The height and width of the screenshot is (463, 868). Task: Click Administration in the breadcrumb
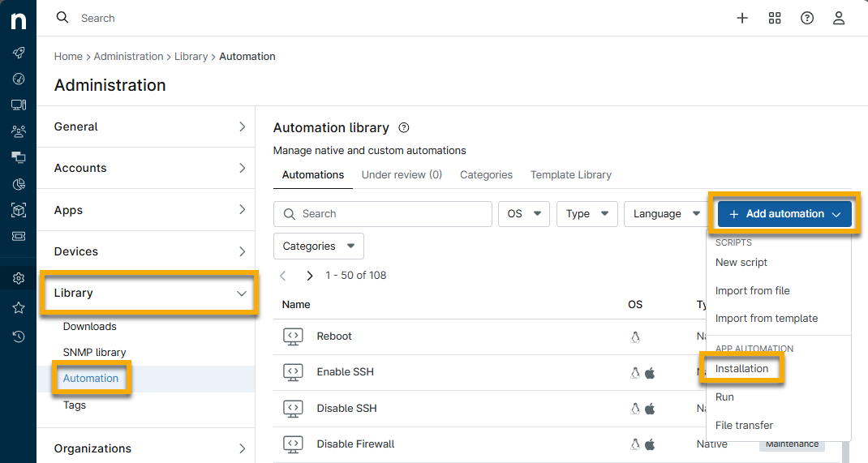[x=128, y=57]
